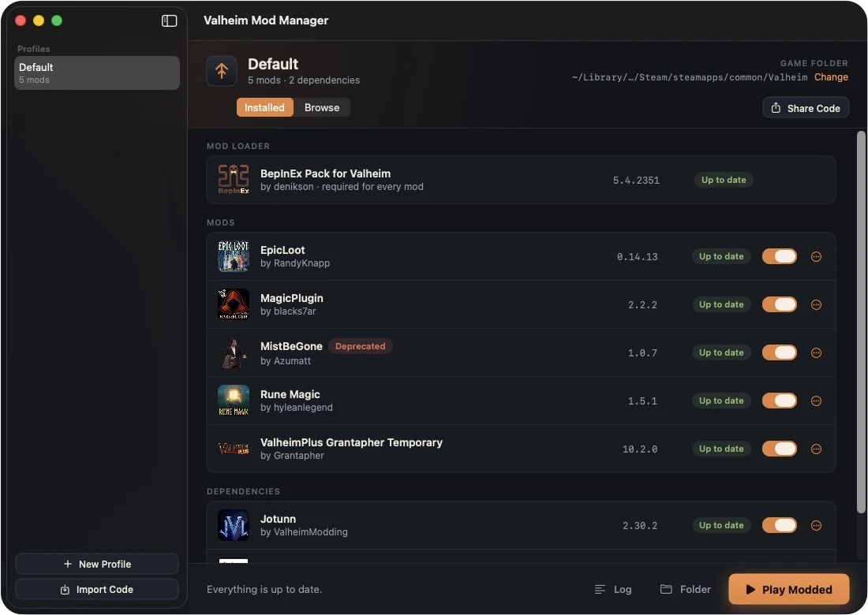This screenshot has width=868, height=615.
Task: Create a New Profile
Action: (x=97, y=564)
